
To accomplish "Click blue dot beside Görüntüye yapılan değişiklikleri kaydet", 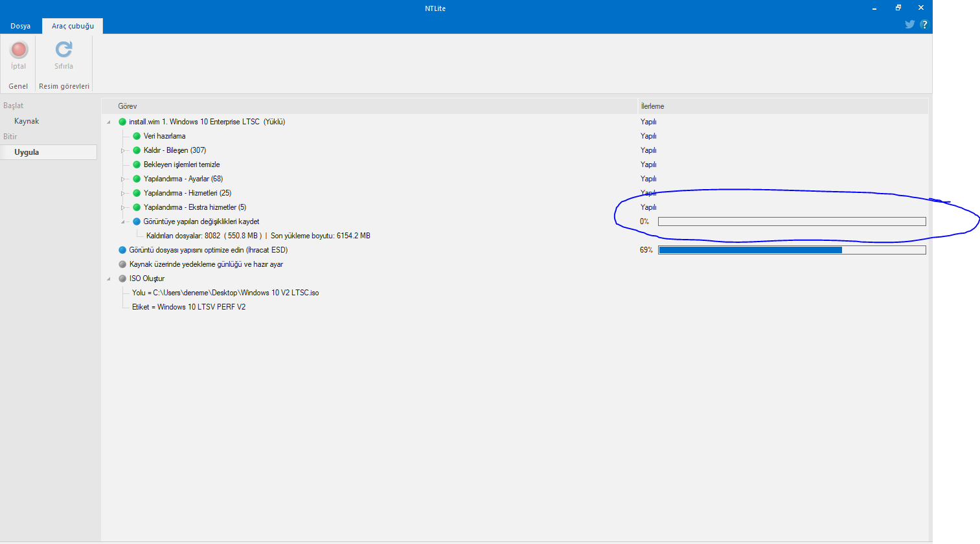I will click(x=137, y=221).
